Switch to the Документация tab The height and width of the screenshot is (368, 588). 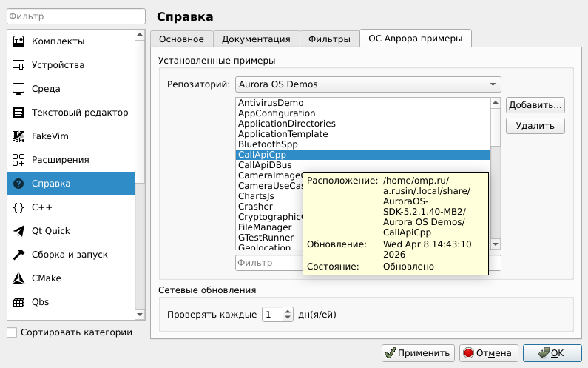click(x=256, y=39)
